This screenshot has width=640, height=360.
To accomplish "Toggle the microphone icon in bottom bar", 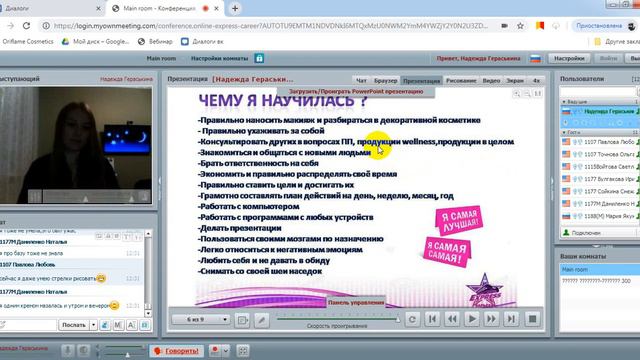I will pos(68,350).
